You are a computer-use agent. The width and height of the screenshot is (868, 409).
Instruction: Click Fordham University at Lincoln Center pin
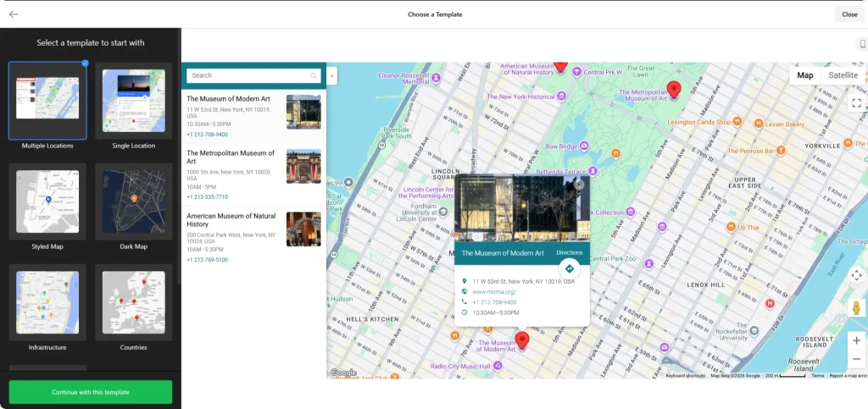[x=442, y=212]
